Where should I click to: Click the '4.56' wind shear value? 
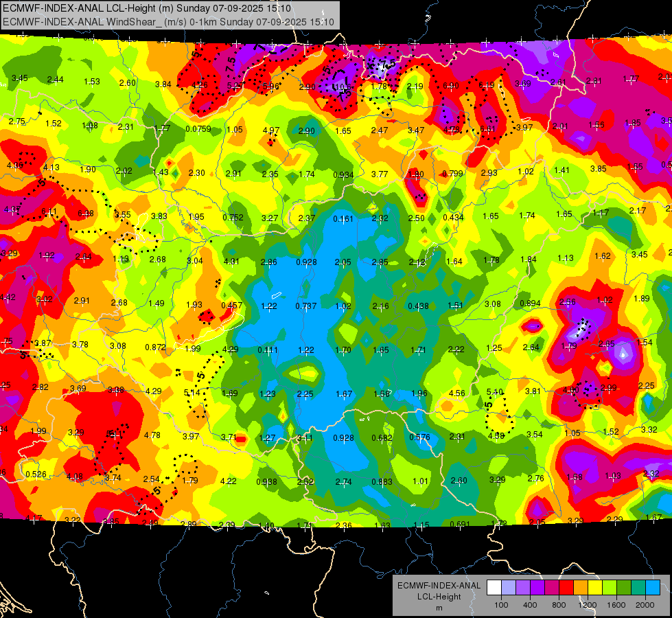pyautogui.click(x=457, y=393)
